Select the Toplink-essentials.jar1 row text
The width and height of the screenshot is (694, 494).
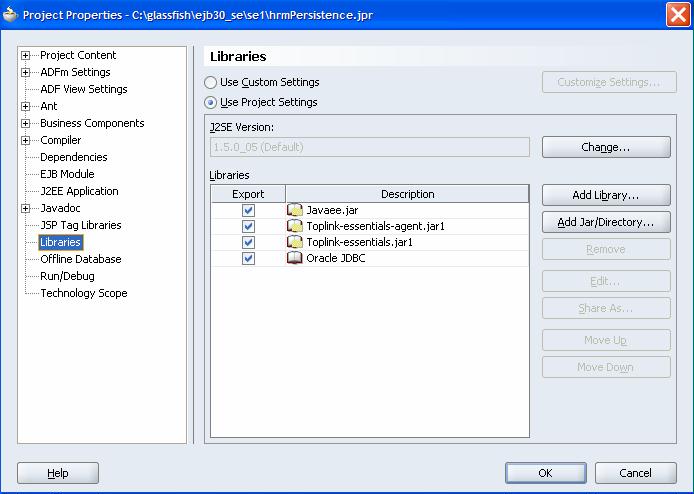(x=359, y=242)
